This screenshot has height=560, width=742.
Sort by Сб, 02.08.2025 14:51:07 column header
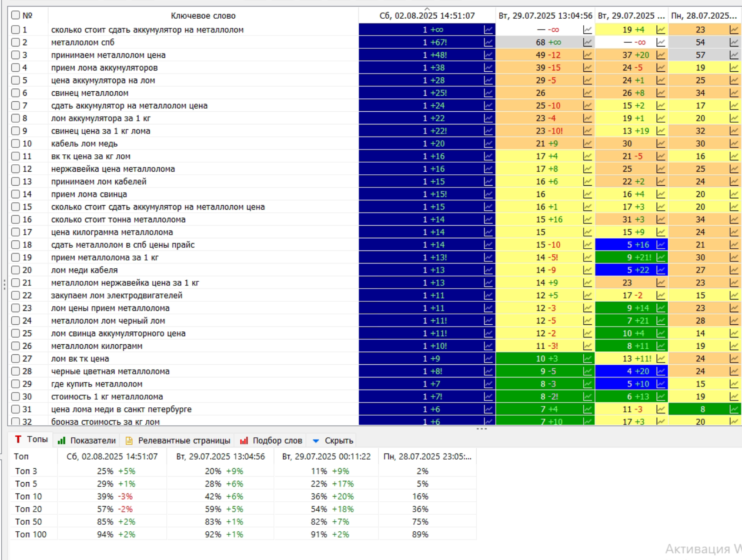[x=427, y=16]
